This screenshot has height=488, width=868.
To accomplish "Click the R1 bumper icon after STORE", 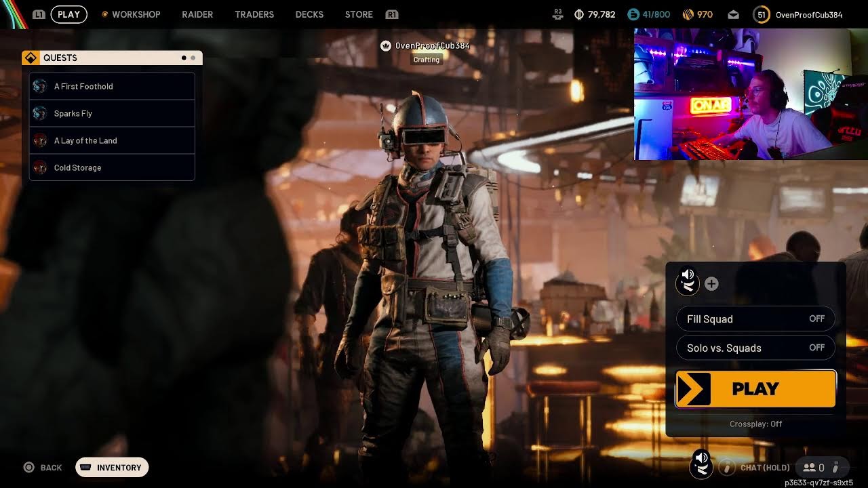I will [391, 14].
